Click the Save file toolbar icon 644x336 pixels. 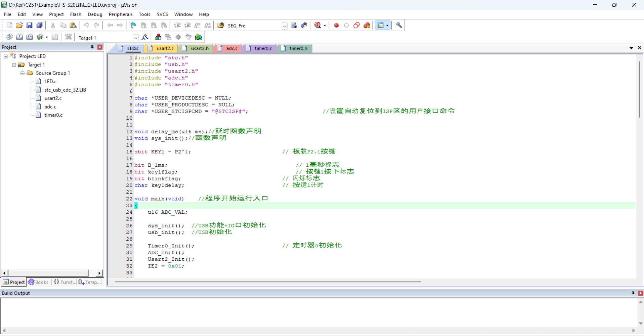click(29, 25)
